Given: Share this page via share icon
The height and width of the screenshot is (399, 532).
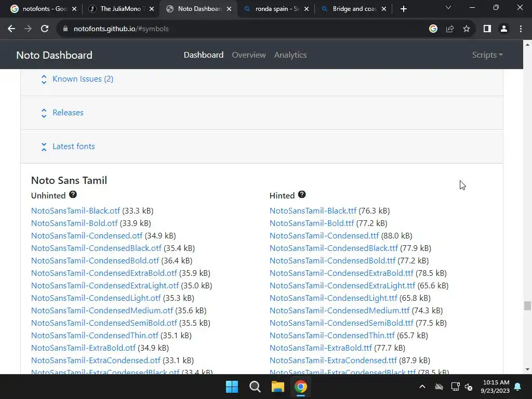Looking at the screenshot, I should [450, 29].
